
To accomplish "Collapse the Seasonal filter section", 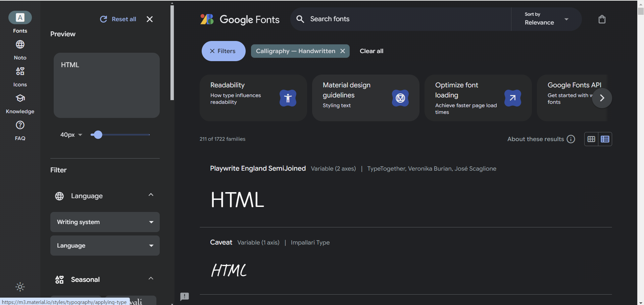I will click(151, 278).
